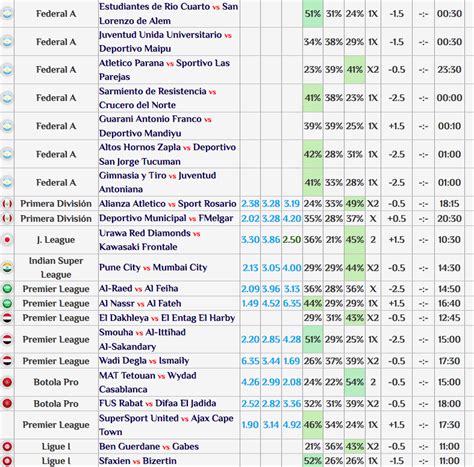Click J. League league name

pyautogui.click(x=56, y=240)
